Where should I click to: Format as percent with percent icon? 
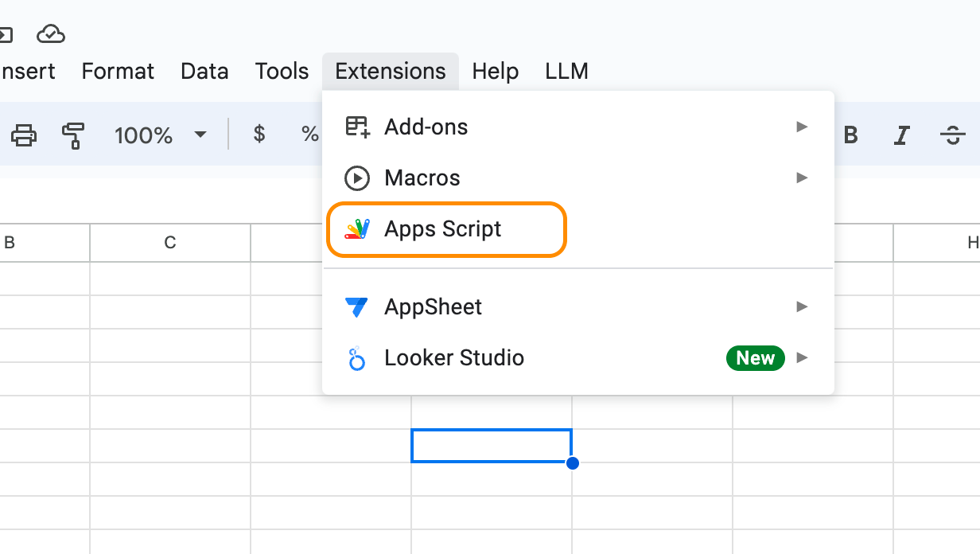309,135
